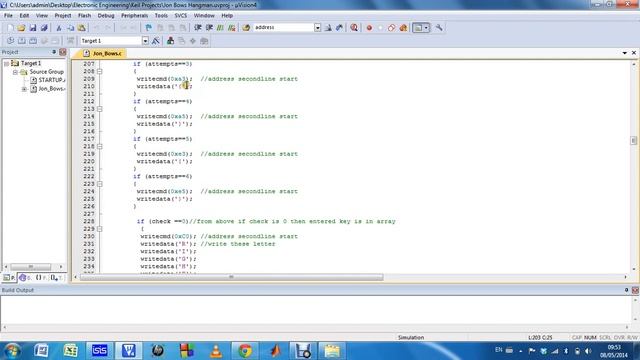The width and height of the screenshot is (640, 360).
Task: Click the Find icon right of the search box
Action: click(x=328, y=28)
